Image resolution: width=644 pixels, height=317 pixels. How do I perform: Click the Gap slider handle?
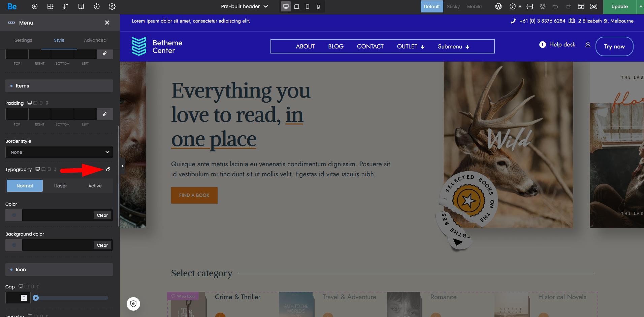pyautogui.click(x=36, y=298)
